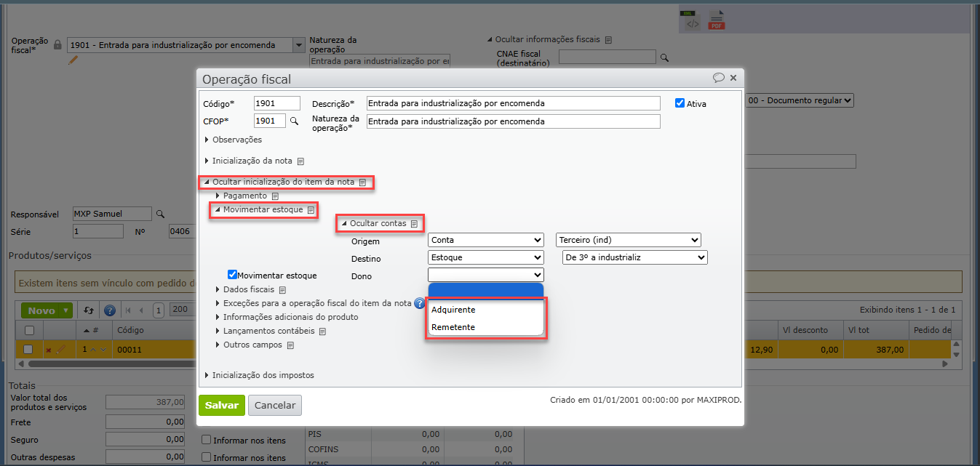This screenshot has height=466, width=980.
Task: Toggle the first Informar nos itens checkbox
Action: [207, 440]
